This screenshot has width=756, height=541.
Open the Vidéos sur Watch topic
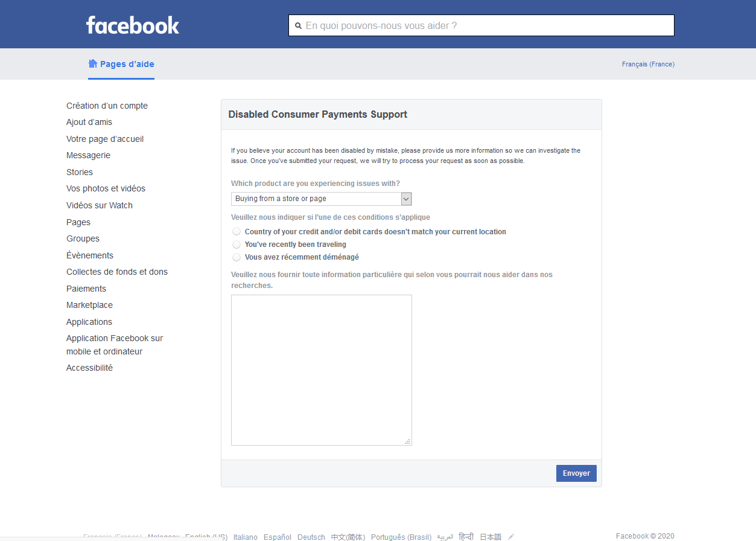point(100,205)
